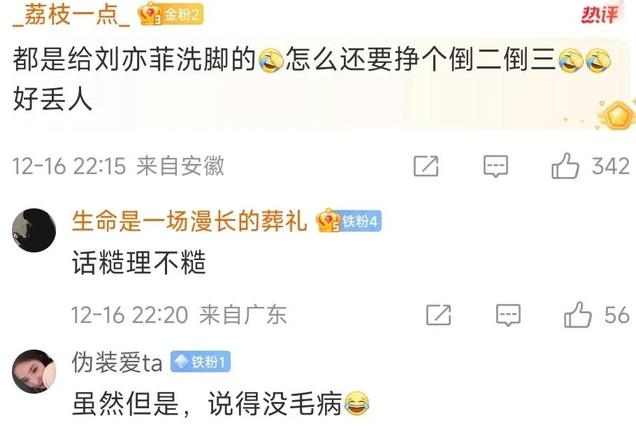Like the comment with 342 likes

(565, 166)
